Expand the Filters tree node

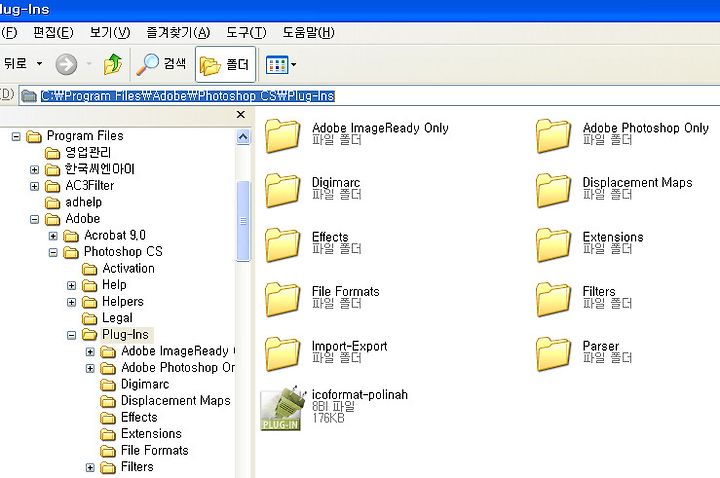90,467
